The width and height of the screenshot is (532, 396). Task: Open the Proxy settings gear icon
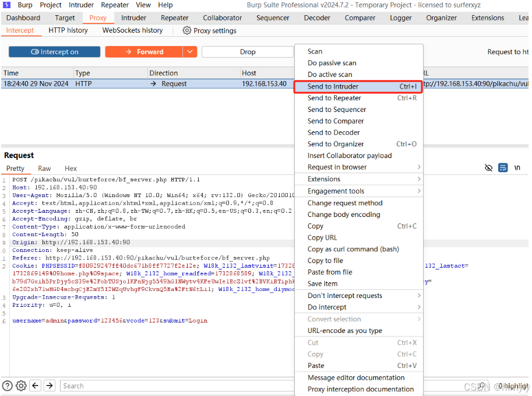pyautogui.click(x=186, y=30)
